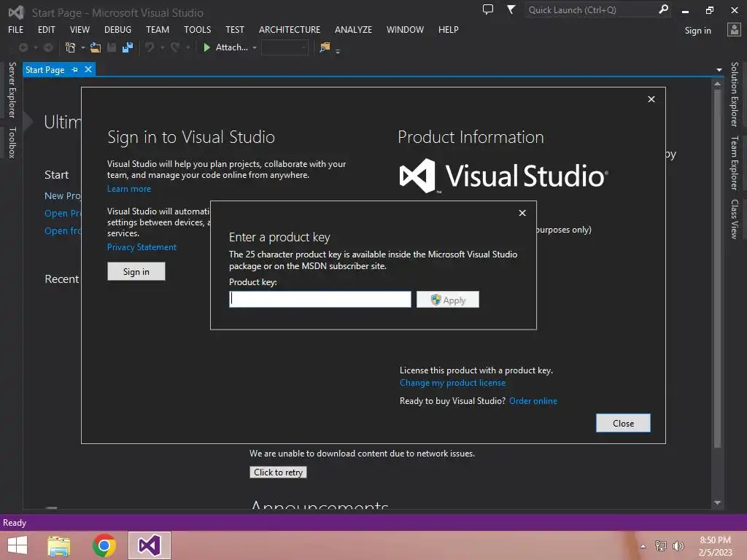Open the Team Explorer side tab
The width and height of the screenshot is (747, 560).
734,163
